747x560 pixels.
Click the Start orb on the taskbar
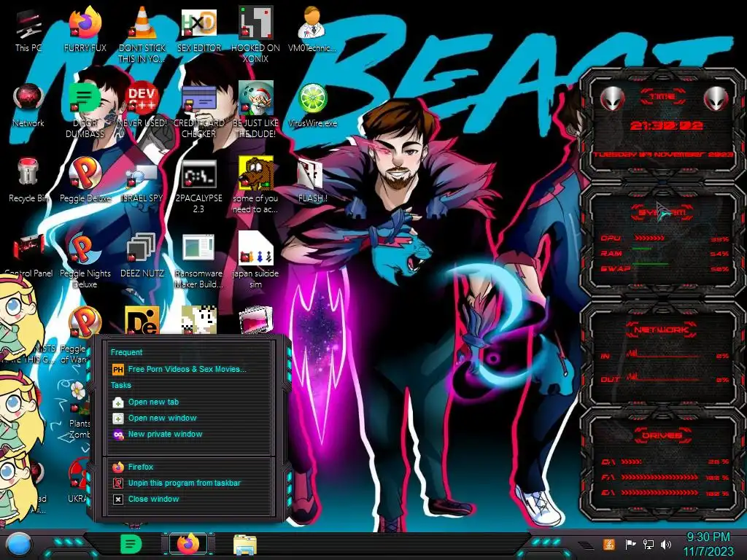pyautogui.click(x=18, y=545)
